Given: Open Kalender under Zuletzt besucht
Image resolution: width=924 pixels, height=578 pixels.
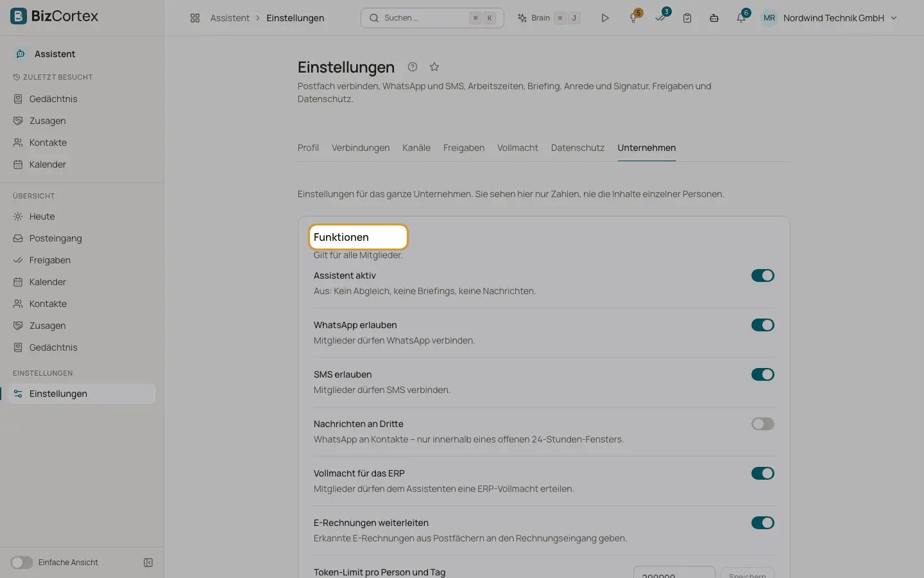Looking at the screenshot, I should 82,164.
